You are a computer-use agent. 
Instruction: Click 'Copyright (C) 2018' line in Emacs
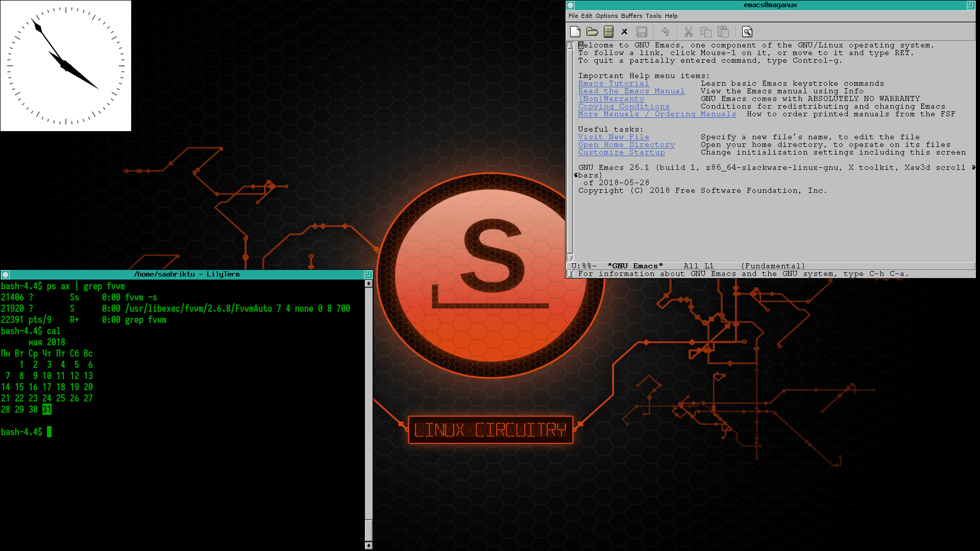702,191
